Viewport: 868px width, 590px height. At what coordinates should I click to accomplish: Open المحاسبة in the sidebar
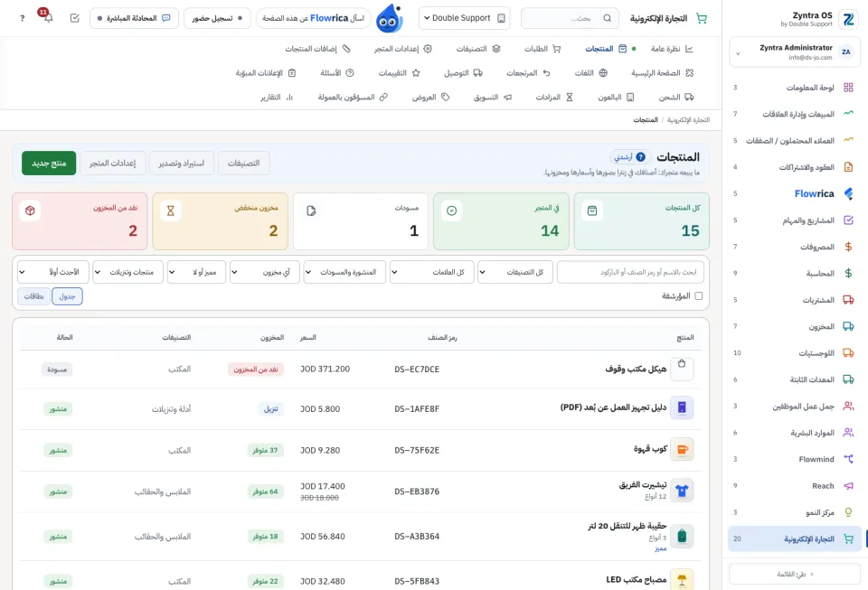click(x=795, y=273)
